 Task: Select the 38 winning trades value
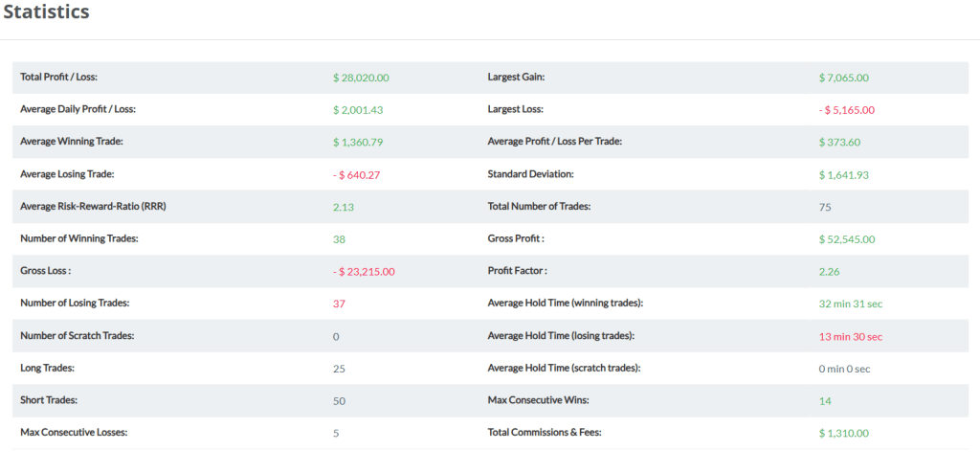click(x=340, y=239)
